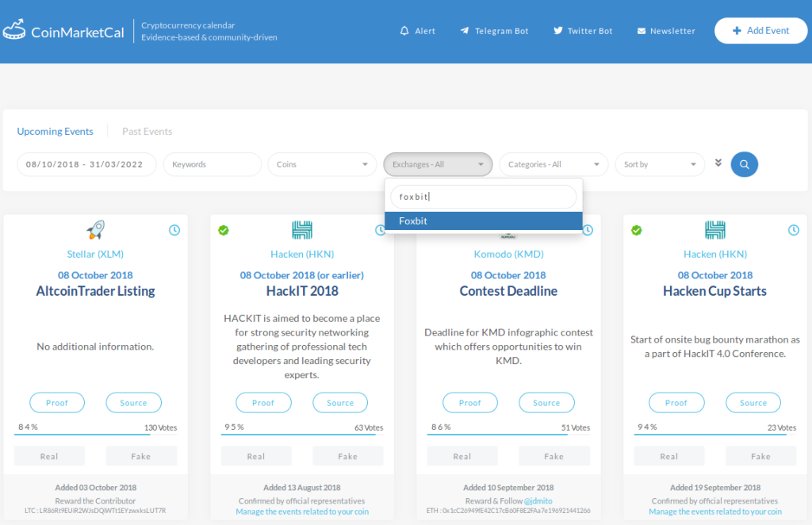View Source for Contest Deadline
Image resolution: width=812 pixels, height=525 pixels.
pyautogui.click(x=546, y=403)
